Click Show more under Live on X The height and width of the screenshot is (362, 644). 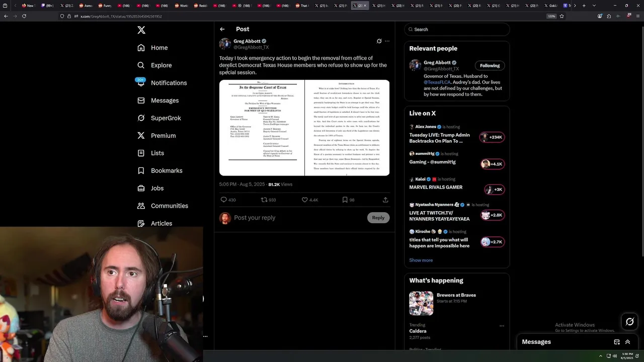tap(421, 260)
